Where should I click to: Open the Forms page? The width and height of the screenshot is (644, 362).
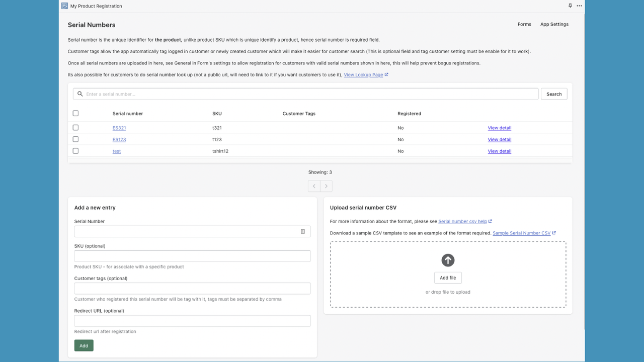(524, 24)
